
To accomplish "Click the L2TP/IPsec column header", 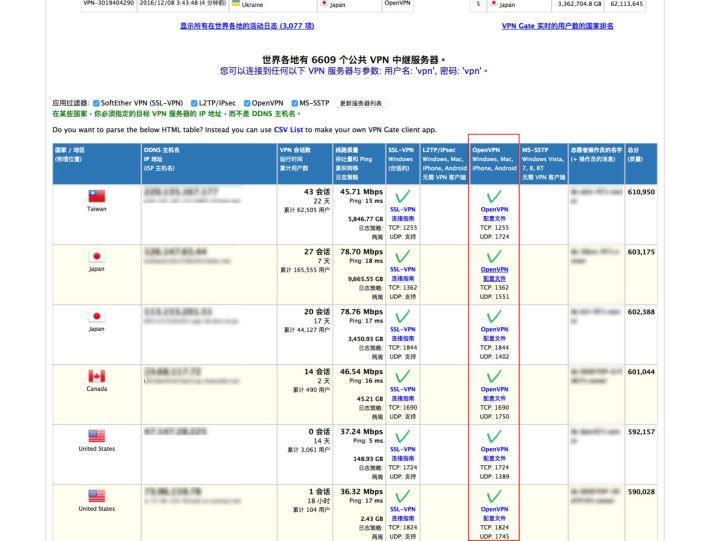I will (x=444, y=163).
